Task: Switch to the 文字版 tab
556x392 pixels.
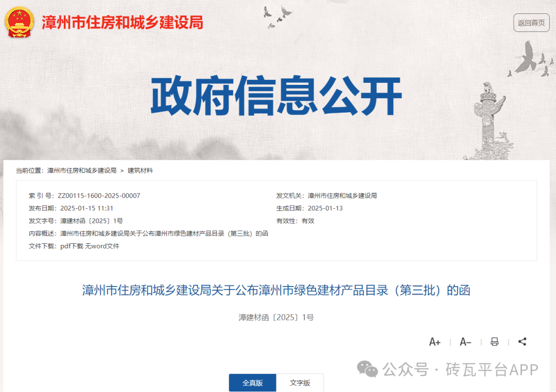Action: 300,383
